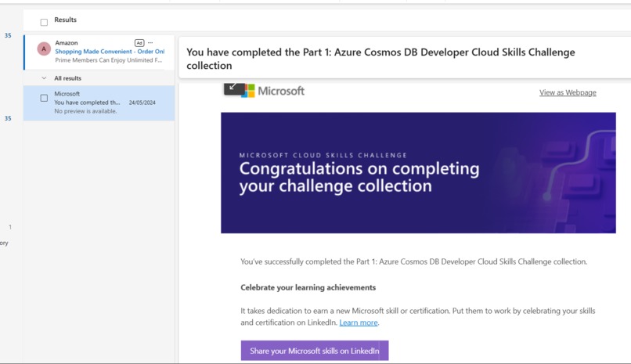Click the upper folder count 35

[x=8, y=35]
